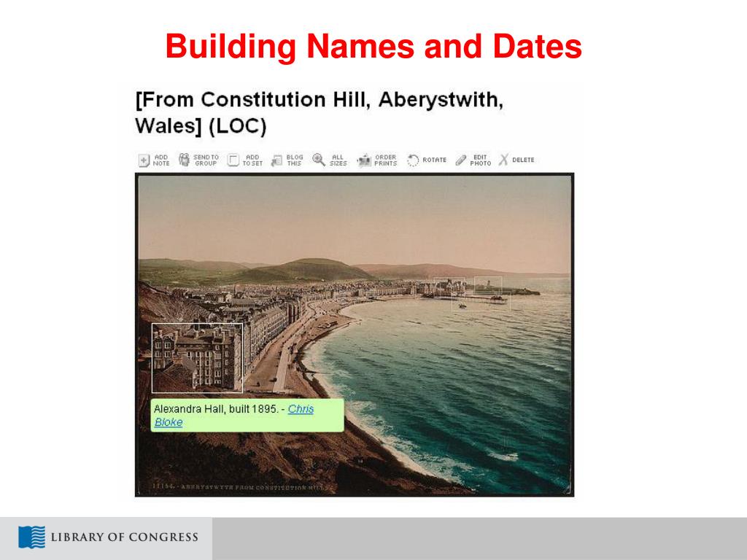Image resolution: width=747 pixels, height=560 pixels.
Task: Click the ALL SIZES label
Action: pyautogui.click(x=338, y=160)
